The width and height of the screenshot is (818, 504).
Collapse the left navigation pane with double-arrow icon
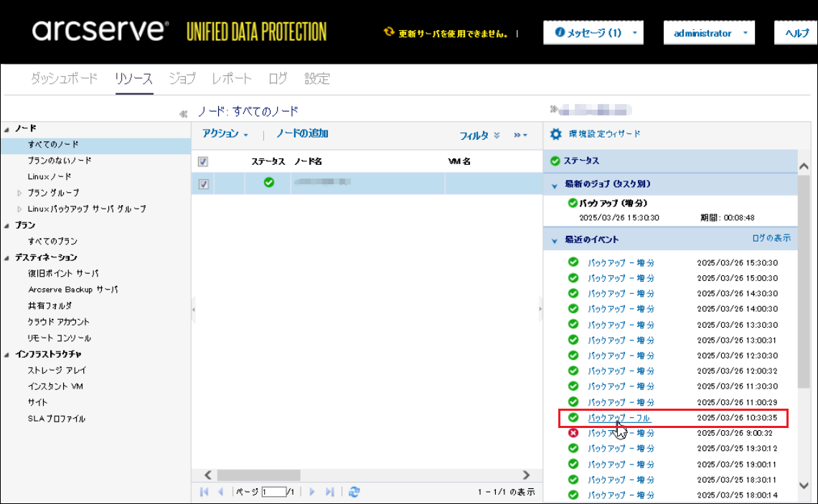(x=183, y=113)
